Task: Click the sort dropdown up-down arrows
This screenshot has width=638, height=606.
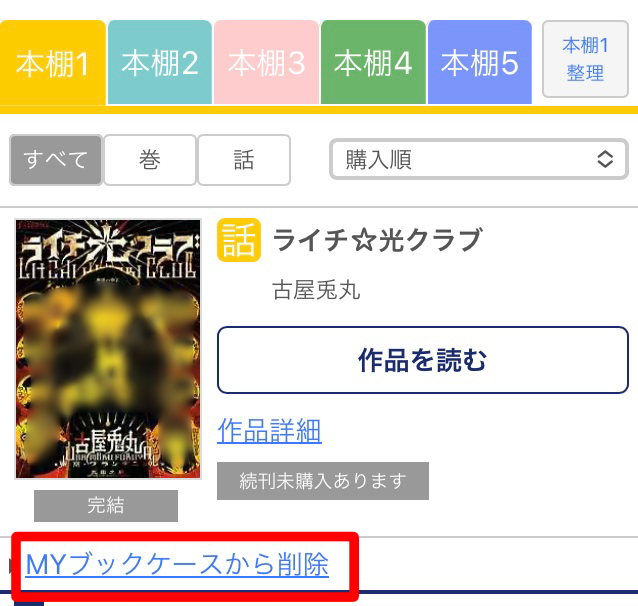Action: [x=605, y=159]
